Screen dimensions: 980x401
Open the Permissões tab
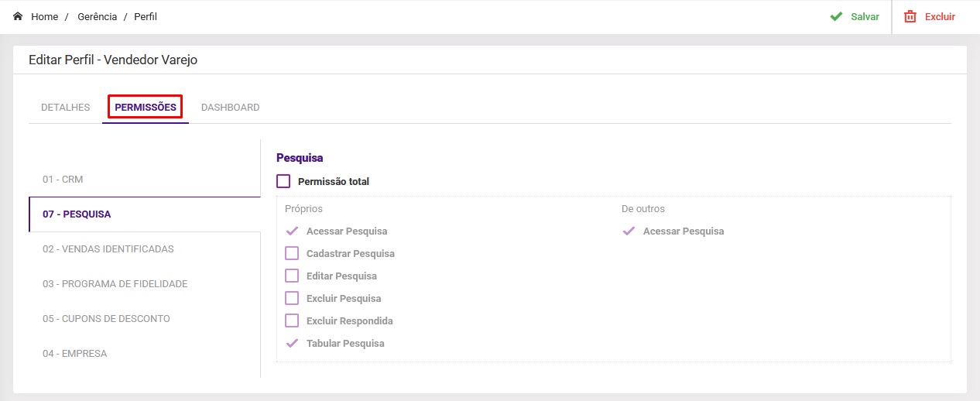146,108
